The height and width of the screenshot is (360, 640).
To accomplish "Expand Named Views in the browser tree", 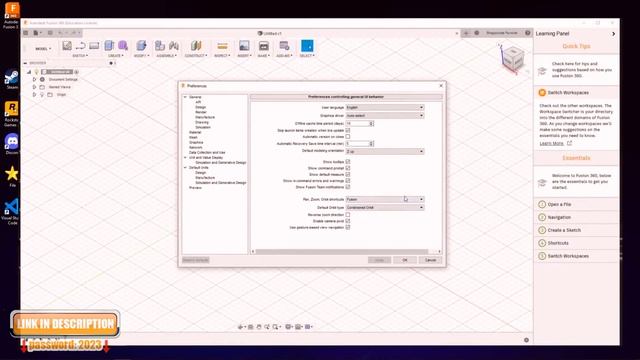I will point(34,87).
